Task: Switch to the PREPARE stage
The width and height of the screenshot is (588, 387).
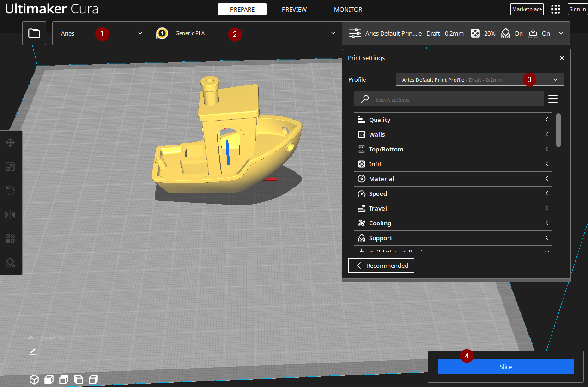Action: point(242,9)
